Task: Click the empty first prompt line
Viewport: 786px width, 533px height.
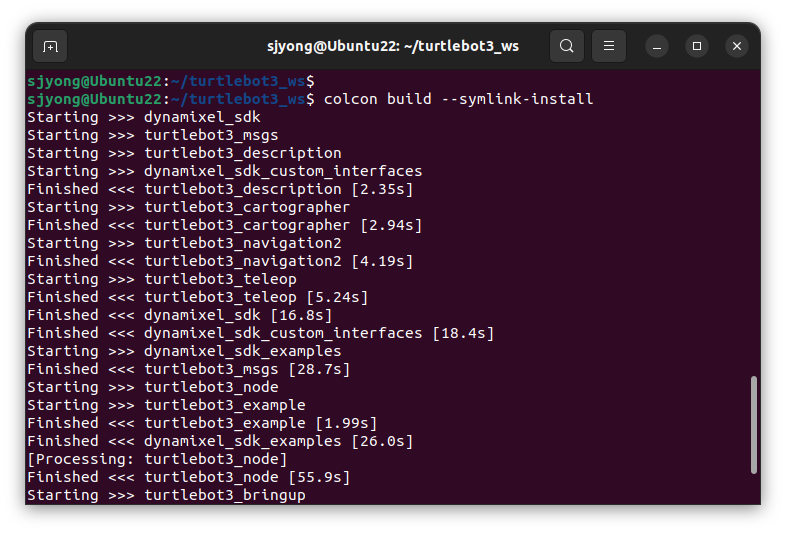Action: 171,81
